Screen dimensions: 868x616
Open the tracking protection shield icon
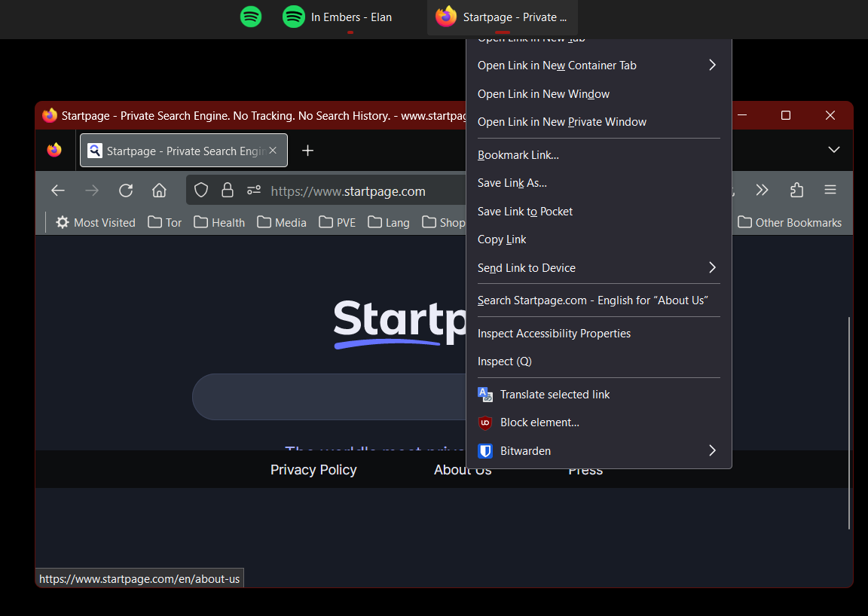(x=201, y=191)
